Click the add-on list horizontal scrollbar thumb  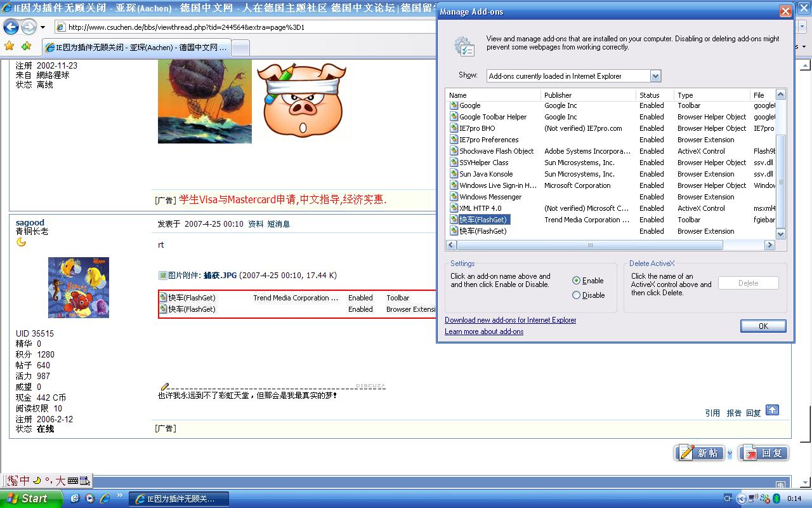(590, 245)
